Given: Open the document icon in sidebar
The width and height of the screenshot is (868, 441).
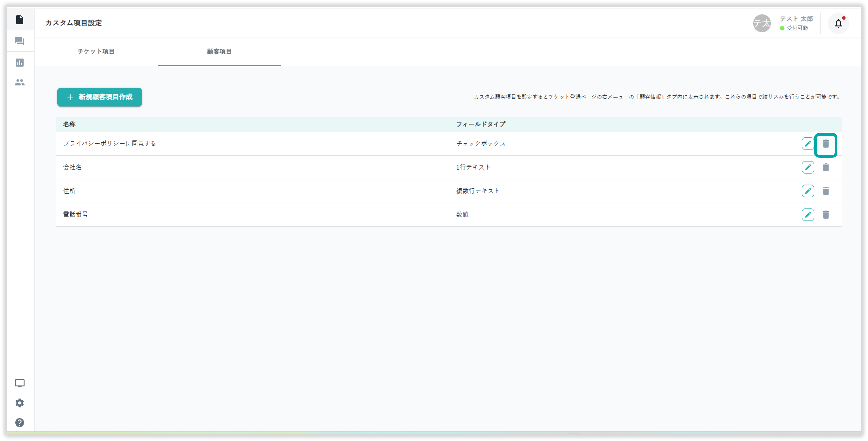Looking at the screenshot, I should point(20,20).
